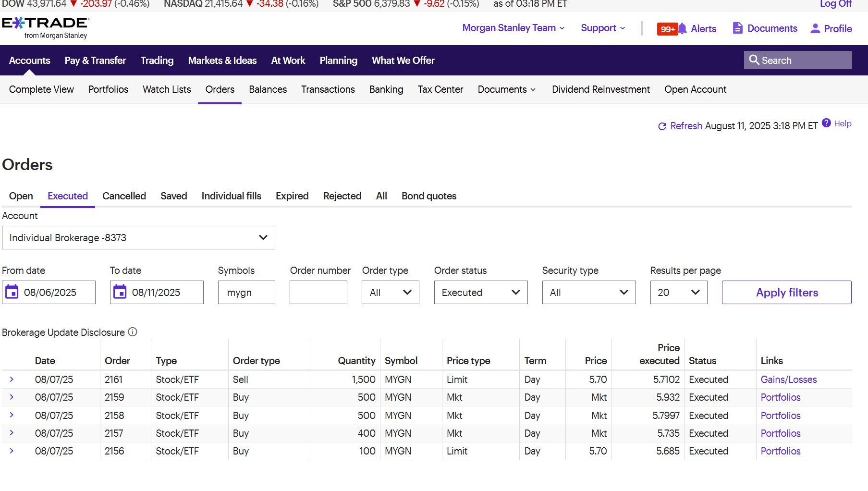The width and height of the screenshot is (868, 491).
Task: Open the Profile person icon
Action: [x=815, y=28]
